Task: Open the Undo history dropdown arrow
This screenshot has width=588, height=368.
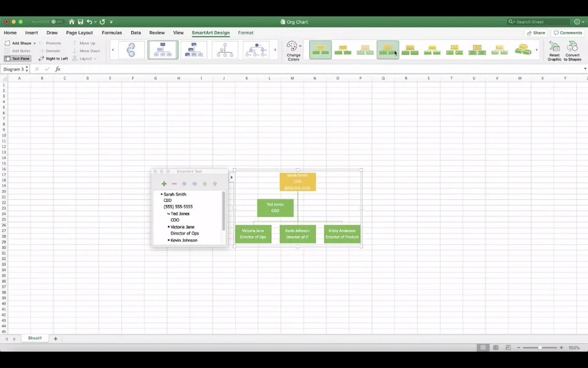Action: (96, 22)
